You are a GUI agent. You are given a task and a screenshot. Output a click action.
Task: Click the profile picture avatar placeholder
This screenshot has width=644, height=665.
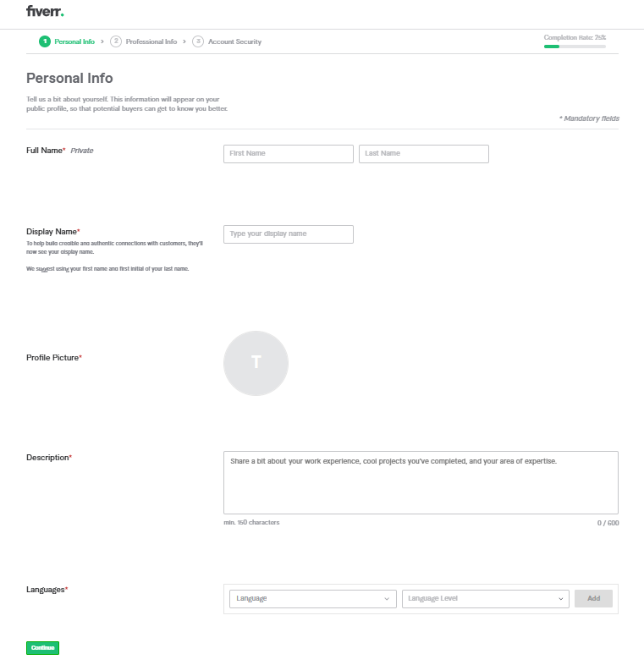click(256, 363)
